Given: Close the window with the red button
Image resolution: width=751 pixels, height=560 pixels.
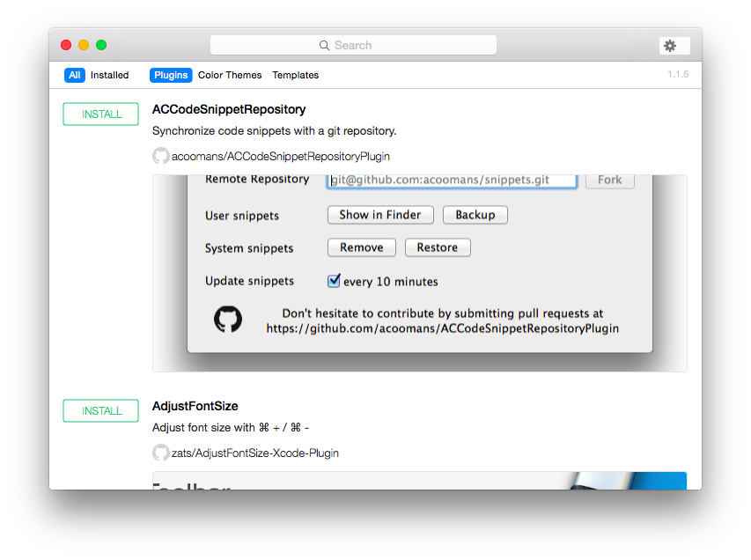Looking at the screenshot, I should point(66,45).
